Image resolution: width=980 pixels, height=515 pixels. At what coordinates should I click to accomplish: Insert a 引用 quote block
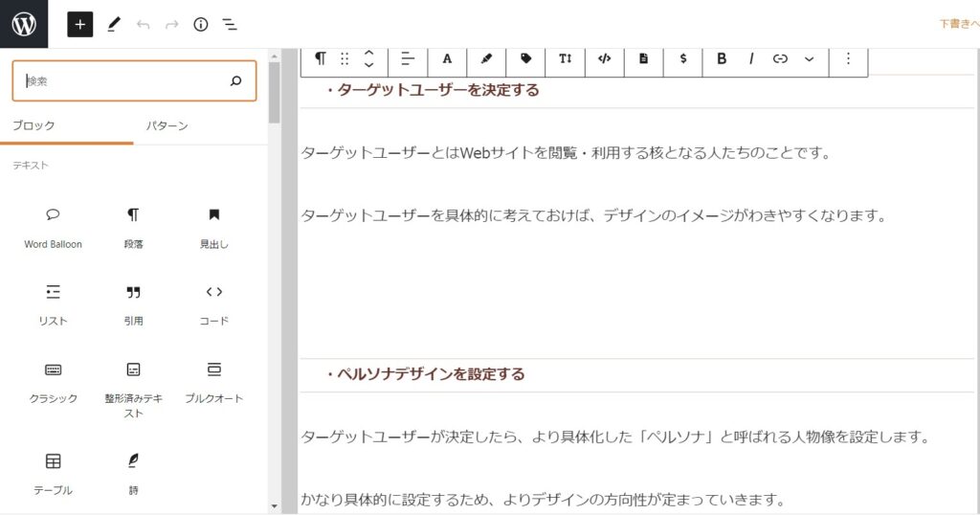pos(133,305)
